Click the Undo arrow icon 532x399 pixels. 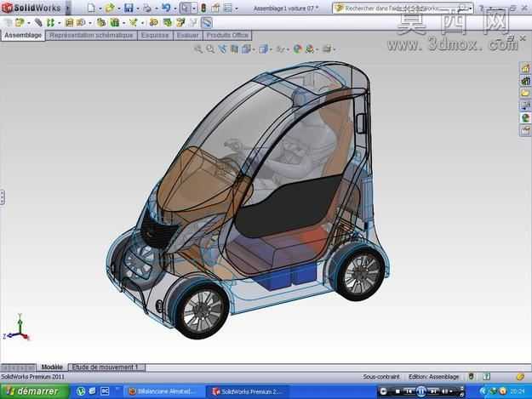point(166,8)
